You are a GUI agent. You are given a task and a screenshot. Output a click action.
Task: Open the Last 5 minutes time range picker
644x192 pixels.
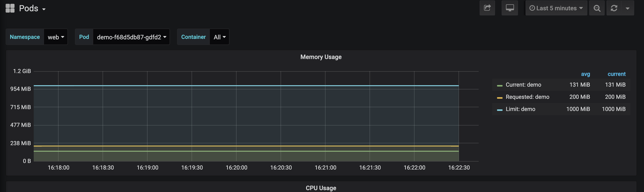pyautogui.click(x=556, y=8)
